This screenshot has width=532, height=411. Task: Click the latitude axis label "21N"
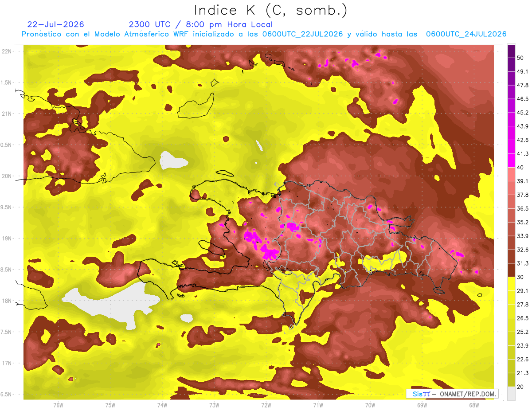(6, 114)
